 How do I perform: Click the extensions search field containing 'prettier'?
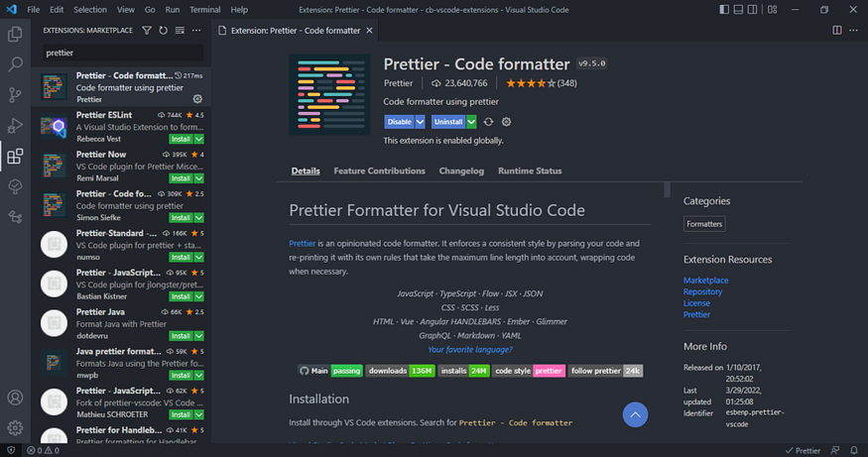coord(123,53)
